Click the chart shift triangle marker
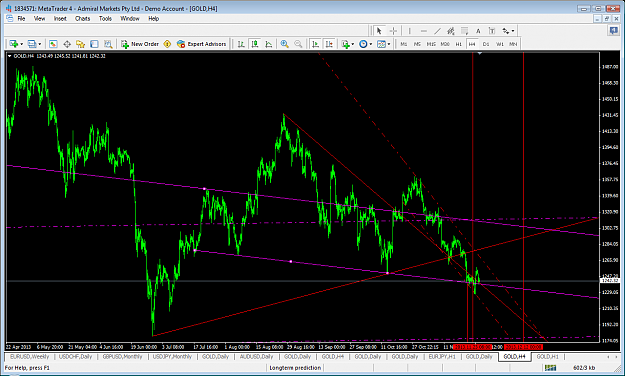This screenshot has height=376, width=625. (480, 53)
